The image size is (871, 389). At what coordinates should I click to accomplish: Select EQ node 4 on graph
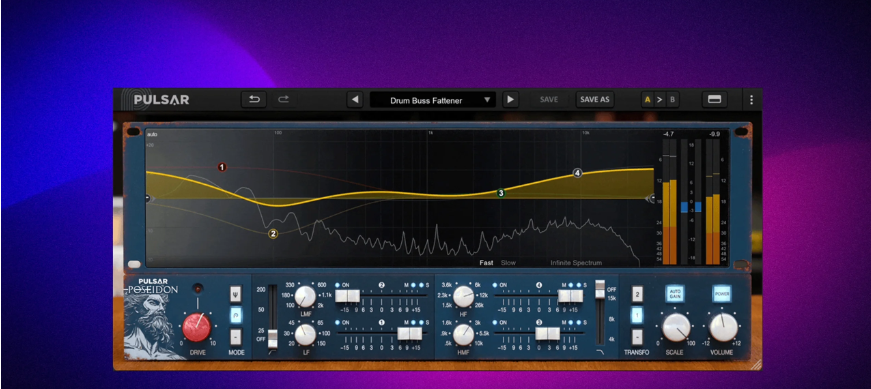tap(578, 173)
